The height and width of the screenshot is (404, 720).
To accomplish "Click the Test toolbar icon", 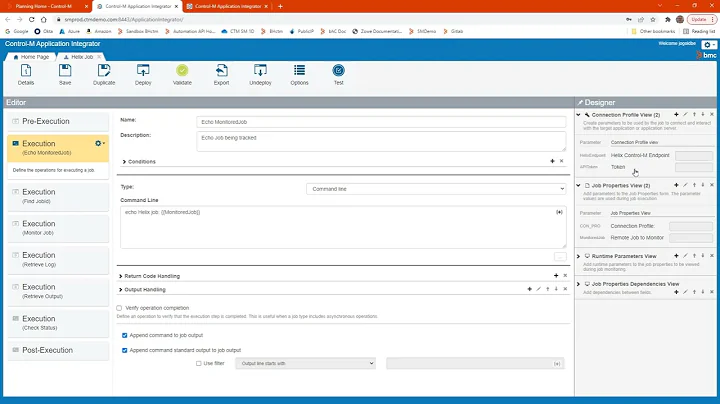I will 338,74.
